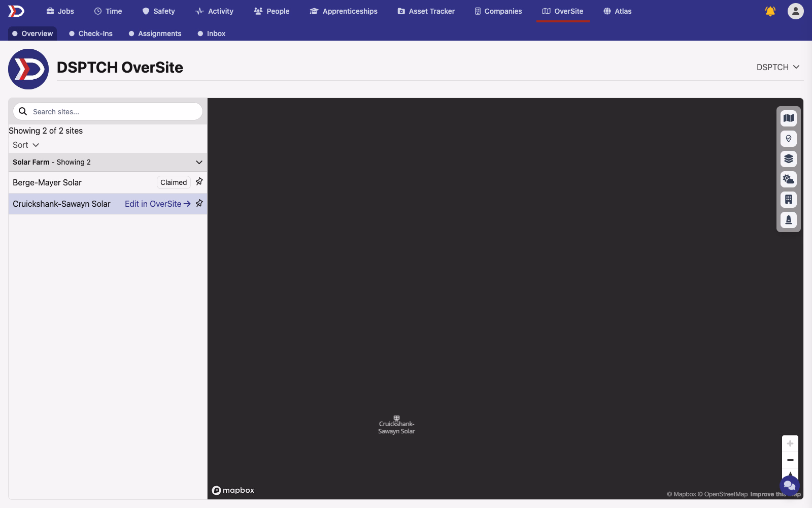Go to Companies page

[498, 11]
